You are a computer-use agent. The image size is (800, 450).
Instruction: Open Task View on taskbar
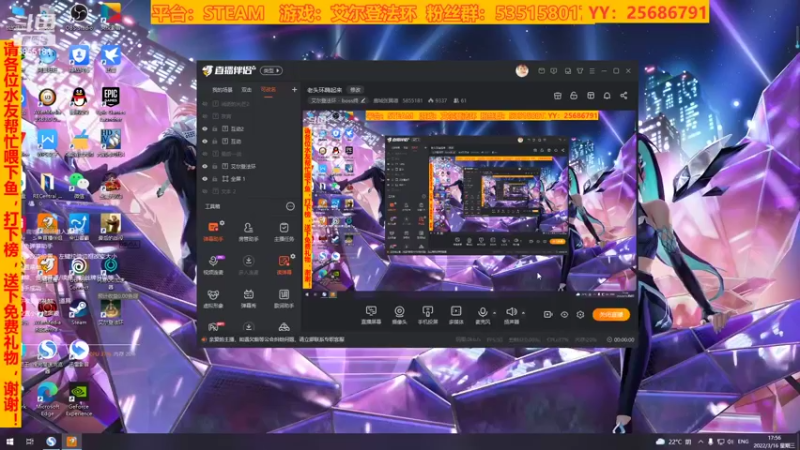point(30,441)
